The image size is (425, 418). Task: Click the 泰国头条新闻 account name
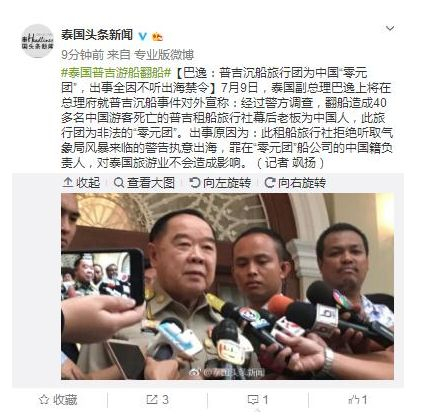[97, 35]
